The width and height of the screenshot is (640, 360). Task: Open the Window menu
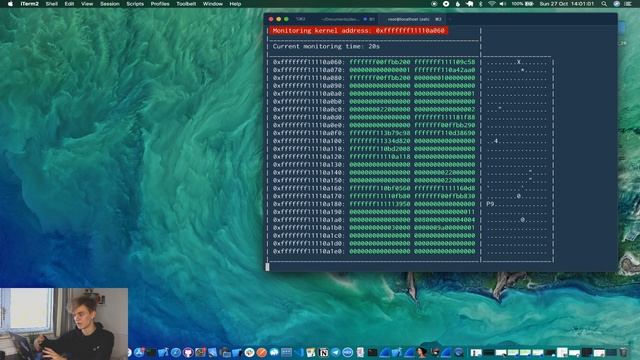(x=213, y=4)
